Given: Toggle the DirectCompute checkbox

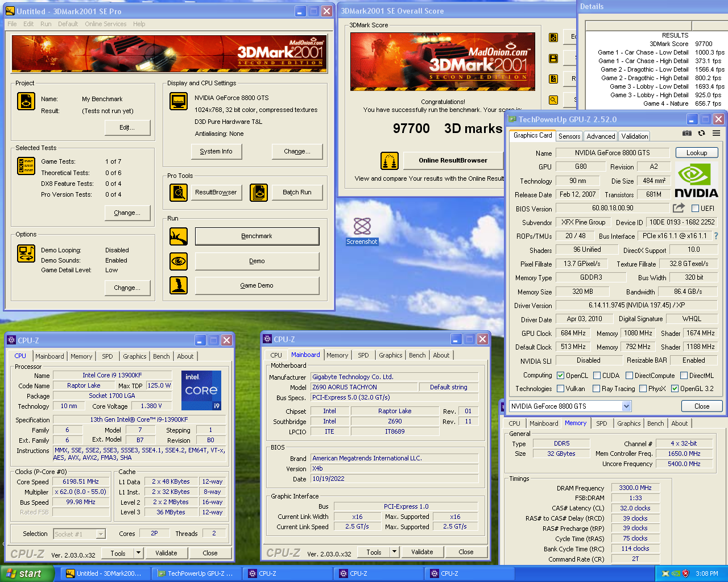Looking at the screenshot, I should [629, 376].
